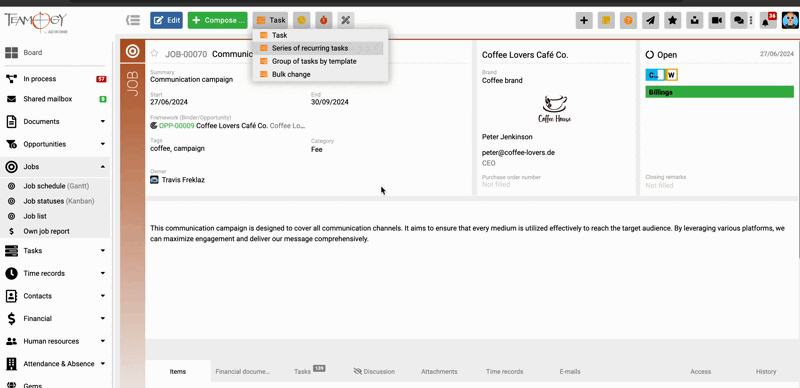The height and width of the screenshot is (388, 800).
Task: Click the red stopwatch toolbar icon
Action: 323,20
